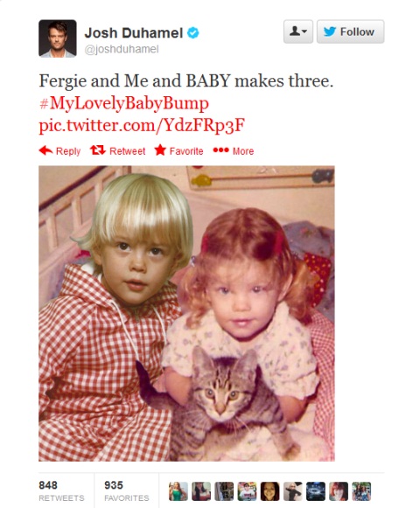Click the Retweet arrows icon
The width and height of the screenshot is (420, 508).
point(98,150)
